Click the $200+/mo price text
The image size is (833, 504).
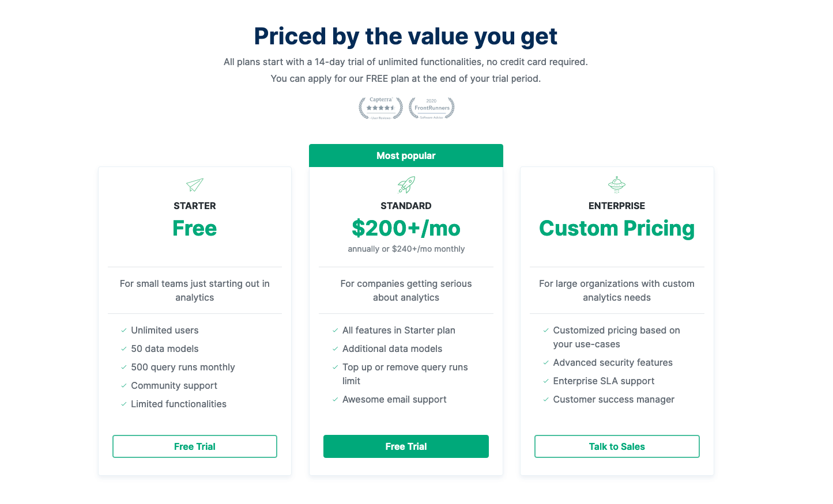[x=406, y=229]
